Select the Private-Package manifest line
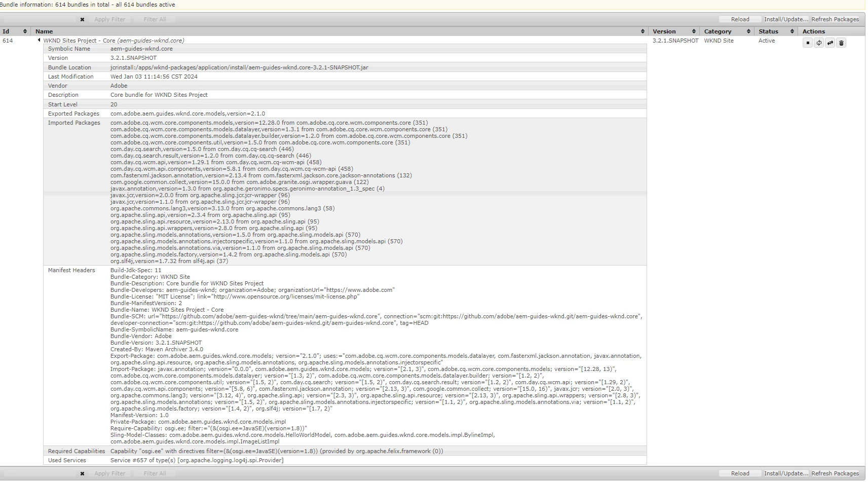868x482 pixels. pyautogui.click(x=198, y=422)
